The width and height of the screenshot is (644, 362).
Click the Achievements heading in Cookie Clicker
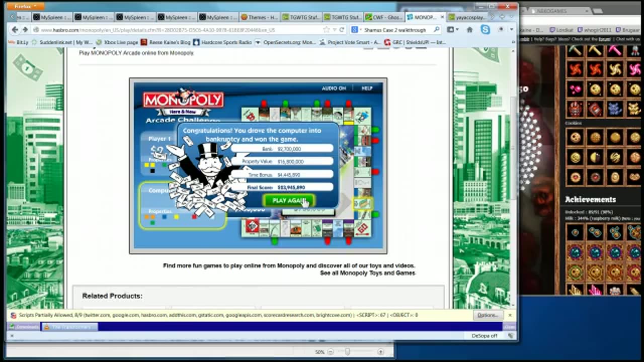591,199
